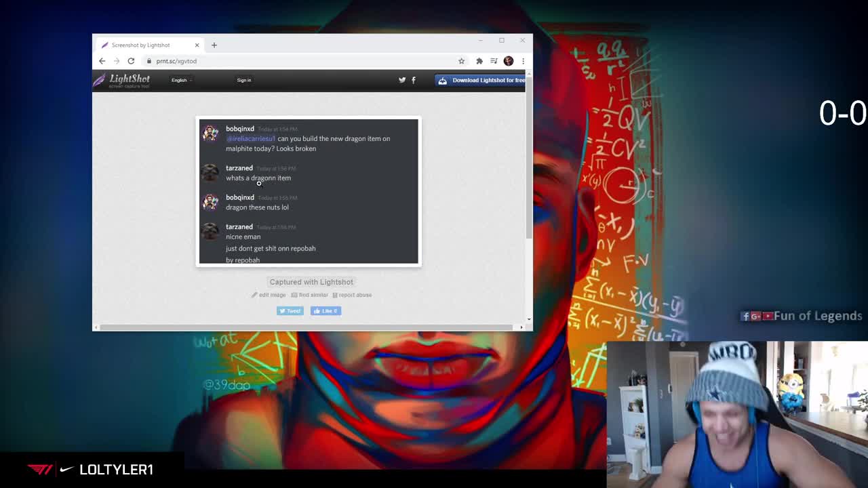
Task: Click the Sign in link
Action: coord(244,80)
